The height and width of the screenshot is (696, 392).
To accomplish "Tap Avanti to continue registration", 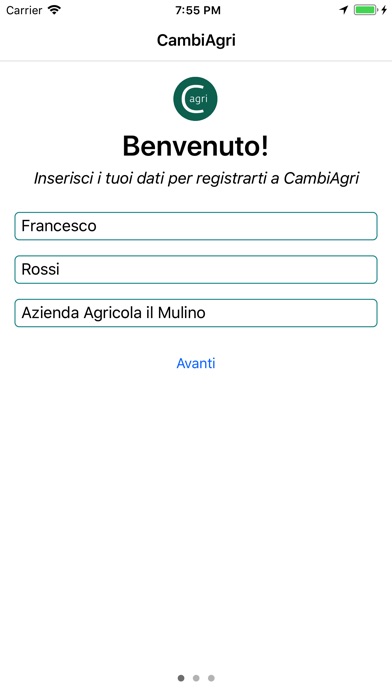I will point(196,363).
